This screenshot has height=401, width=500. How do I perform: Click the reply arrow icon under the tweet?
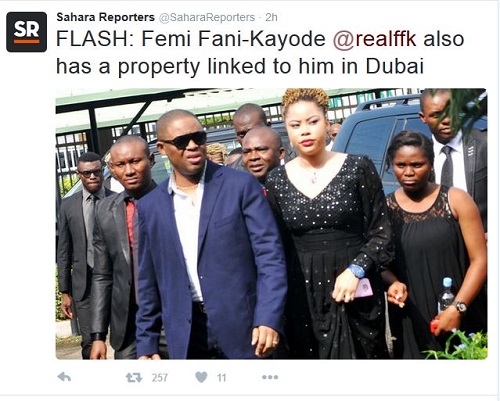point(64,377)
